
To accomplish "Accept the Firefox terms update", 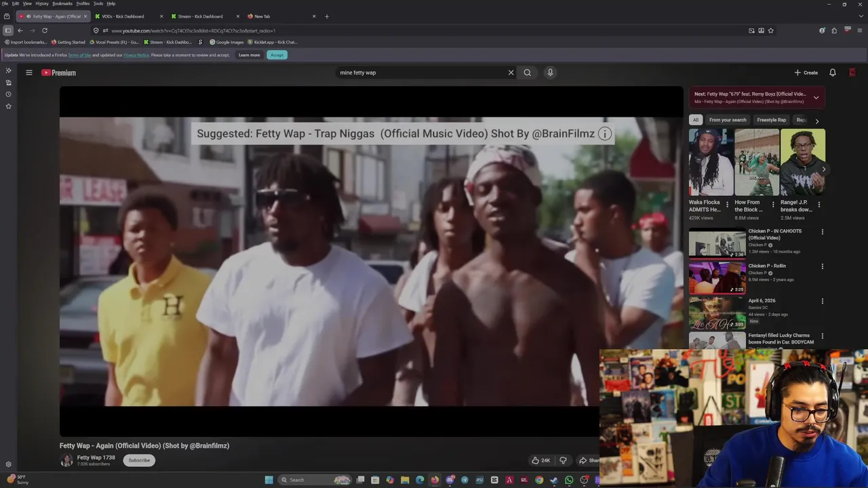I will point(277,55).
